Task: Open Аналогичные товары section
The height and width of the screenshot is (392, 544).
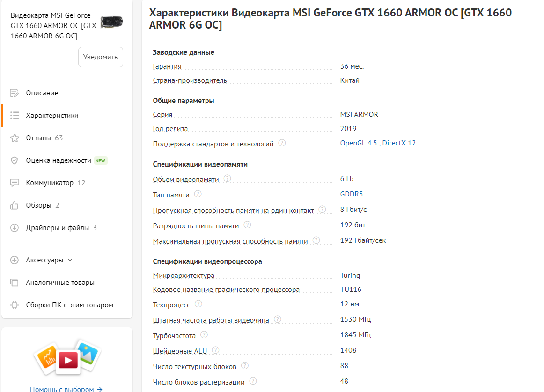Action: pyautogui.click(x=60, y=283)
